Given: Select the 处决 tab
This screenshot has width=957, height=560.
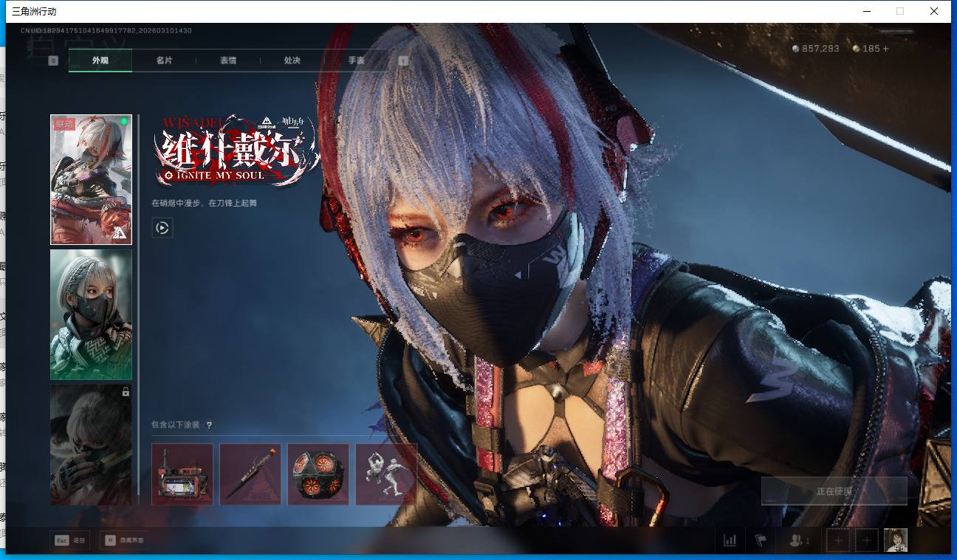Looking at the screenshot, I should (x=292, y=61).
